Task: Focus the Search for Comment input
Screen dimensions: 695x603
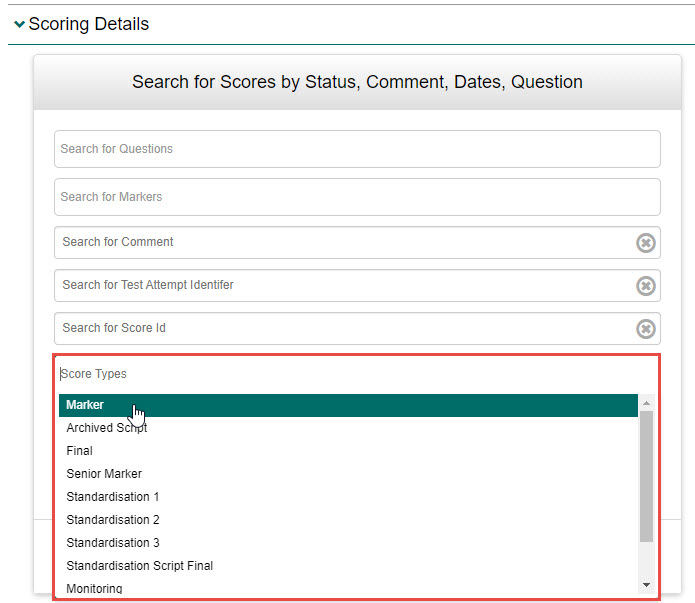Action: [340, 242]
